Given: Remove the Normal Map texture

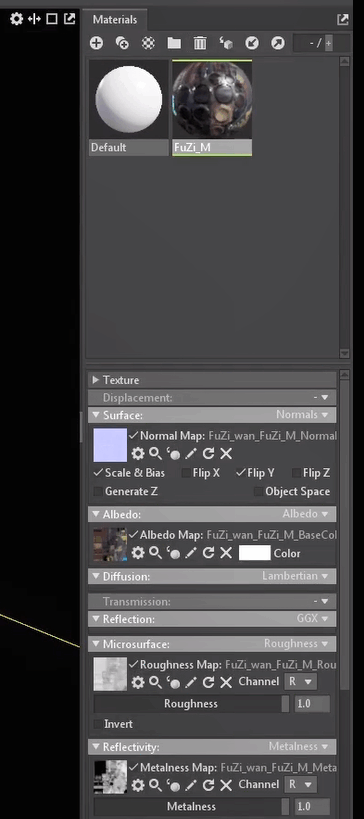Looking at the screenshot, I should click(x=226, y=453).
